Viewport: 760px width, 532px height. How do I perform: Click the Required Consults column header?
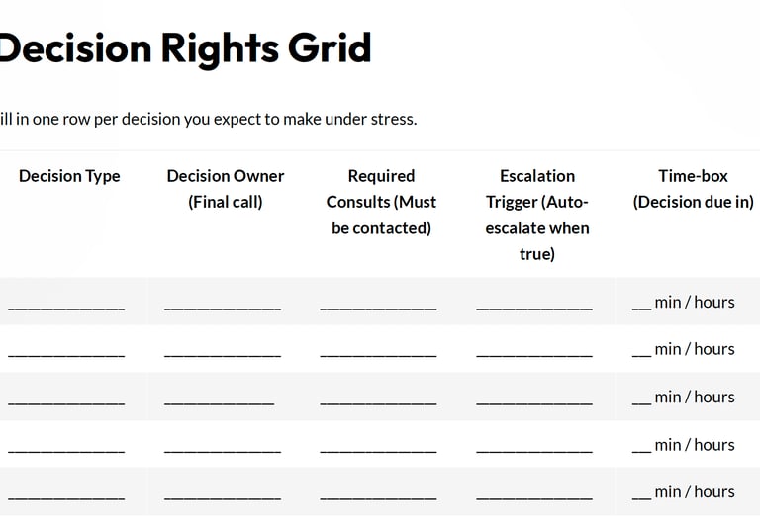point(381,202)
